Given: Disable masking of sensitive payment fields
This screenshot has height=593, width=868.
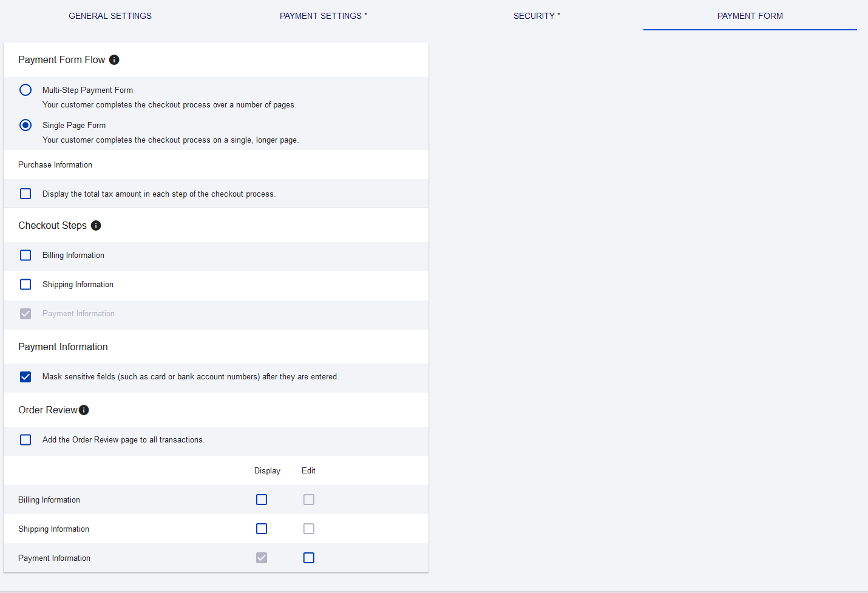Looking at the screenshot, I should pyautogui.click(x=25, y=376).
